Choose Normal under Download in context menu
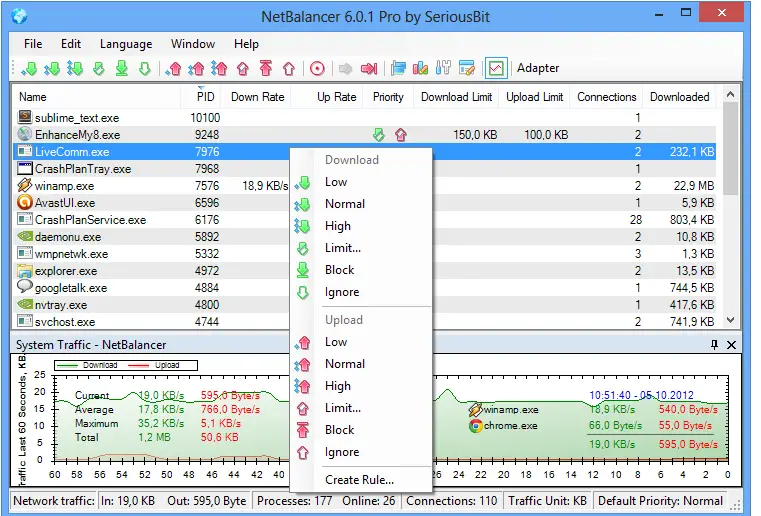 [x=361, y=204]
